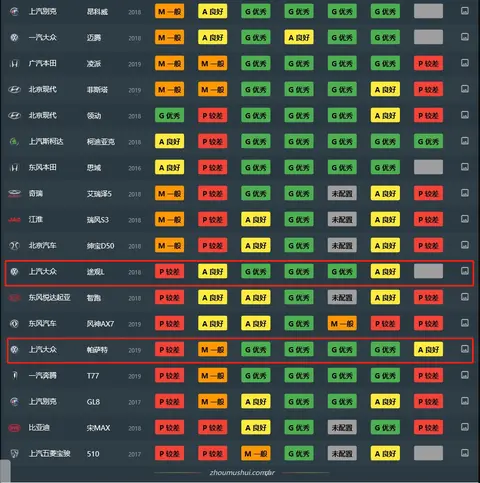Click the Hyundai logo in the 菲斯塔 row

14,89
